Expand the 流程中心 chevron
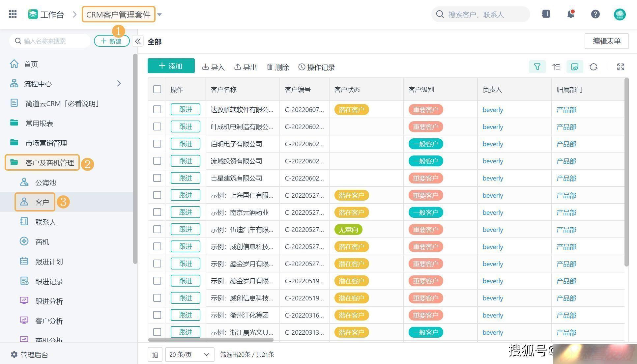The height and width of the screenshot is (364, 637). [119, 84]
